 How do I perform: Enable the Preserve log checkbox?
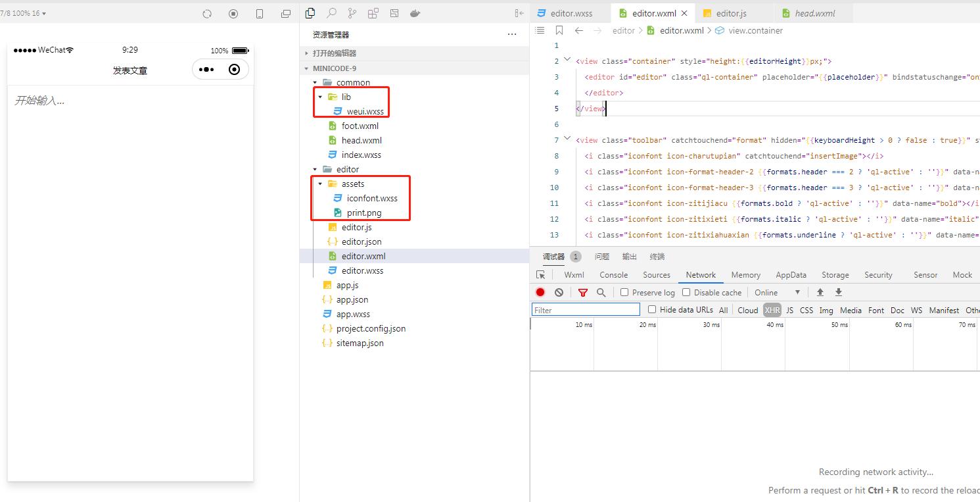(x=624, y=292)
